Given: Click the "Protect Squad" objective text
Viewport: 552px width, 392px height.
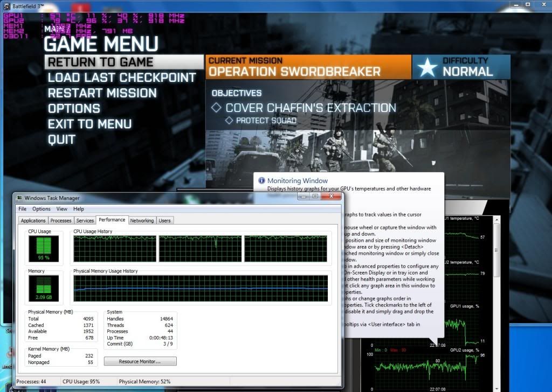Looking at the screenshot, I should pos(266,121).
